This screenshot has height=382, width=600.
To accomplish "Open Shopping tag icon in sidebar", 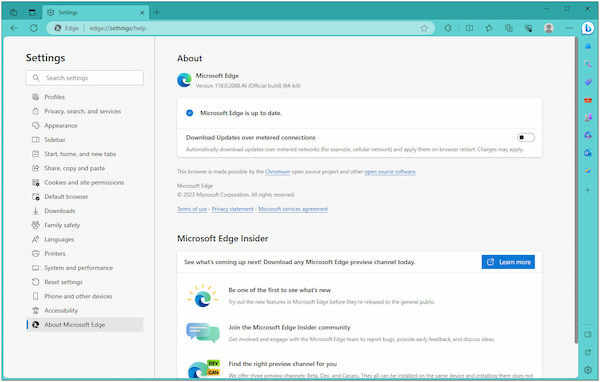I will click(588, 82).
